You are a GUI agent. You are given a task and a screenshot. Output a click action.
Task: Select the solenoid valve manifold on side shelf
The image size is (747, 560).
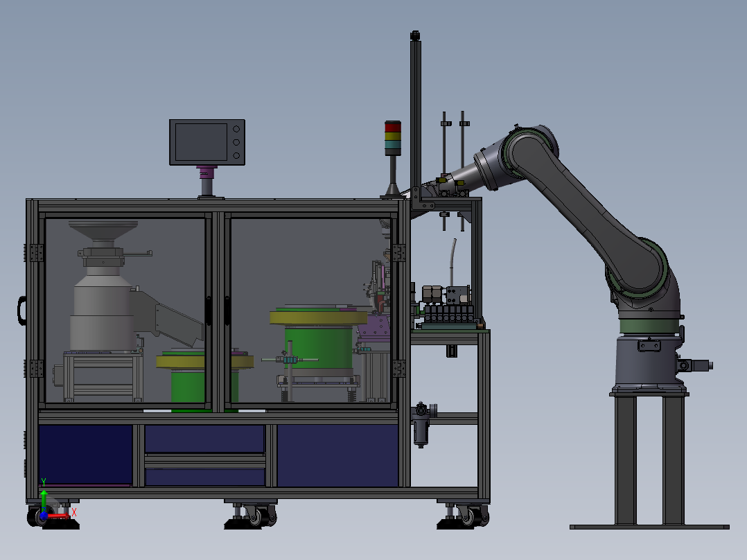[449, 313]
